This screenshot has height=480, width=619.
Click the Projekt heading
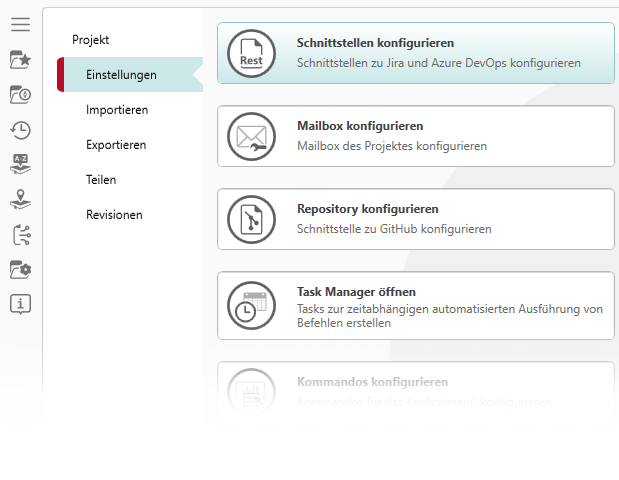(90, 40)
